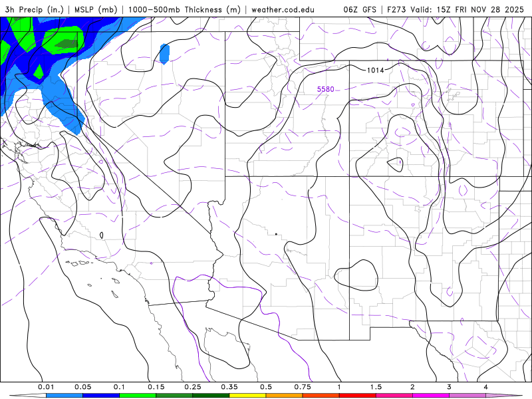Click the 0.01 legend value

tap(46, 387)
